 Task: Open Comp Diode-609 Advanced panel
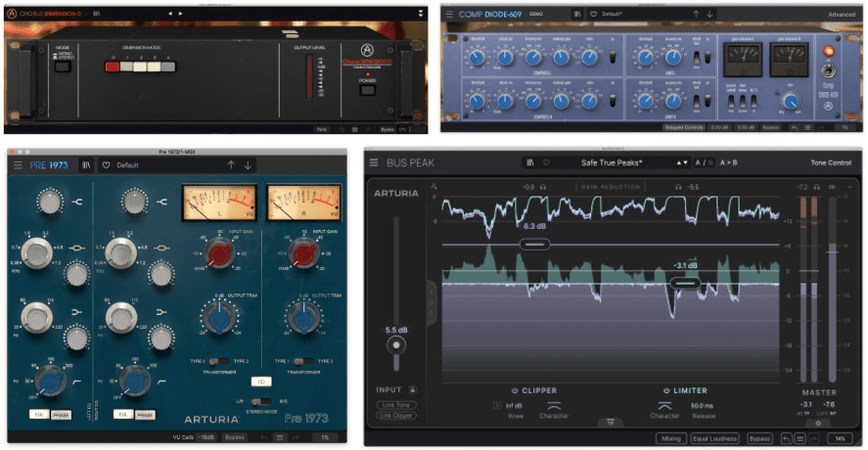tap(841, 15)
